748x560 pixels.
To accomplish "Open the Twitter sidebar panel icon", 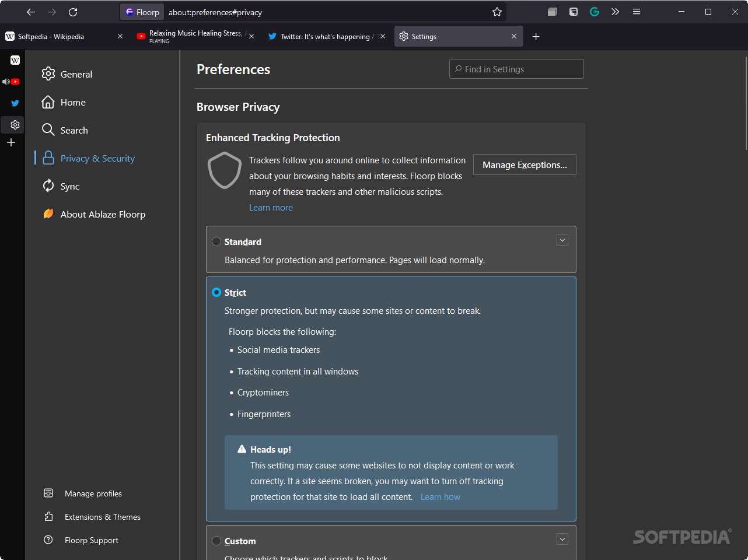I will [x=15, y=103].
